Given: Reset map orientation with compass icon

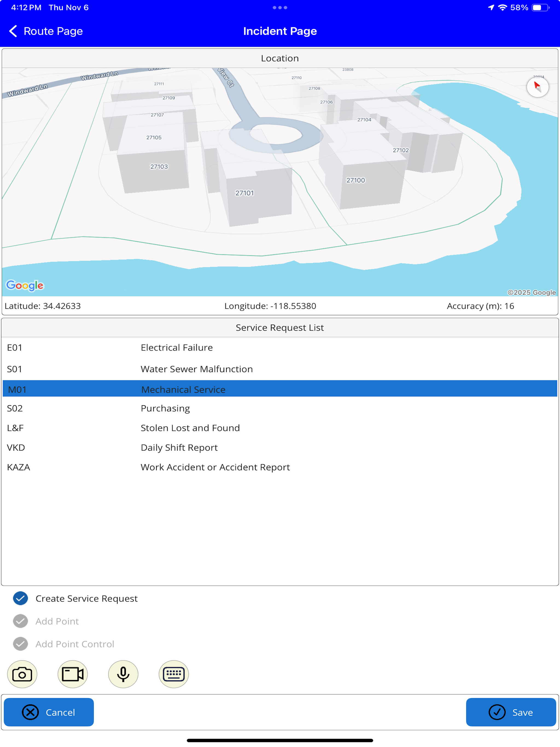Looking at the screenshot, I should tap(537, 87).
